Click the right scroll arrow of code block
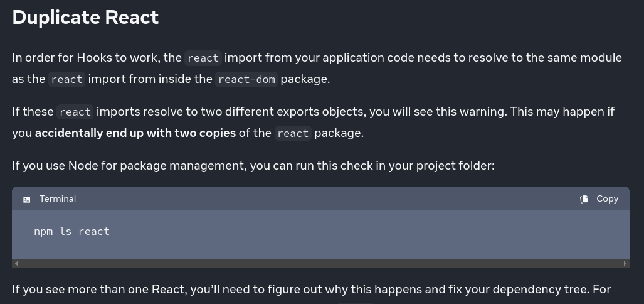644x304 pixels. (625, 264)
